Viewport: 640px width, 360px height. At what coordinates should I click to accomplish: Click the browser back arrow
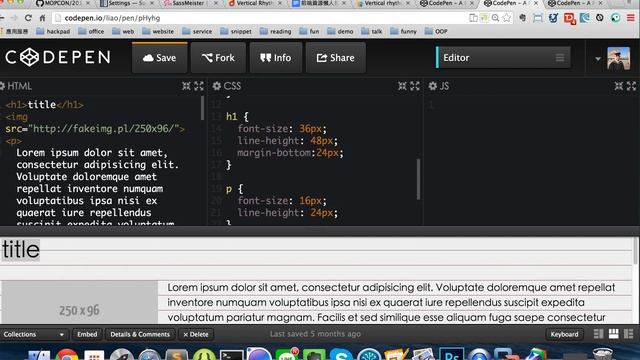click(x=2, y=18)
